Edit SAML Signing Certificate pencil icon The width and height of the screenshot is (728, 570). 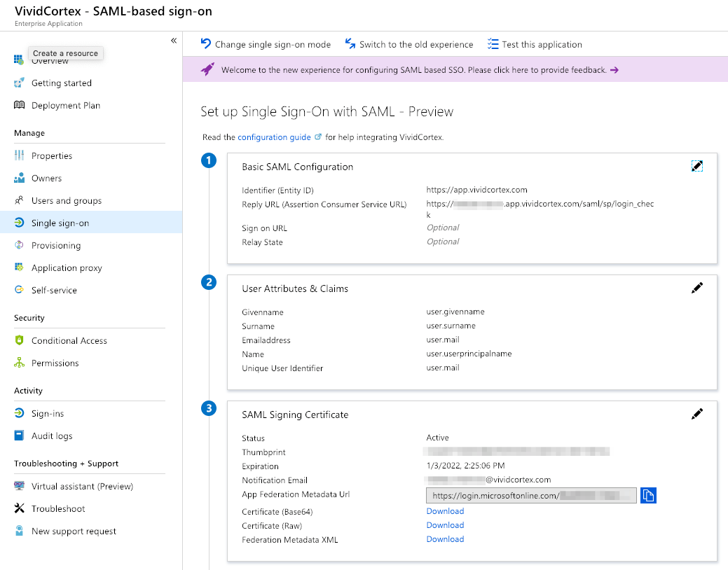tap(697, 414)
